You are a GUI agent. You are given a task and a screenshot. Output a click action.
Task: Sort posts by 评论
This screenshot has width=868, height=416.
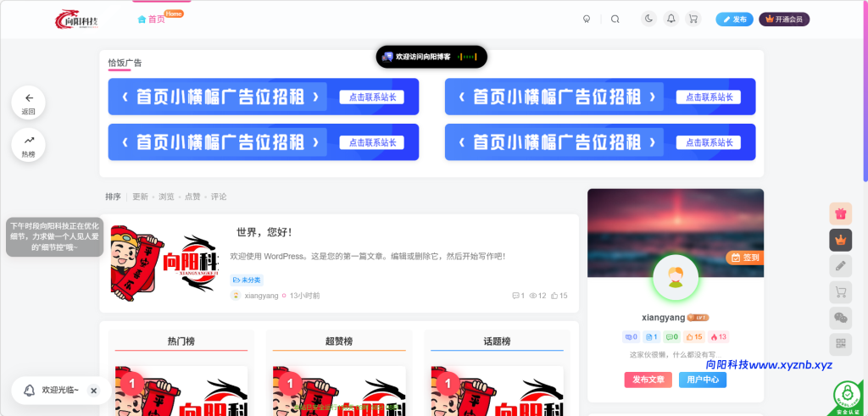coord(219,197)
